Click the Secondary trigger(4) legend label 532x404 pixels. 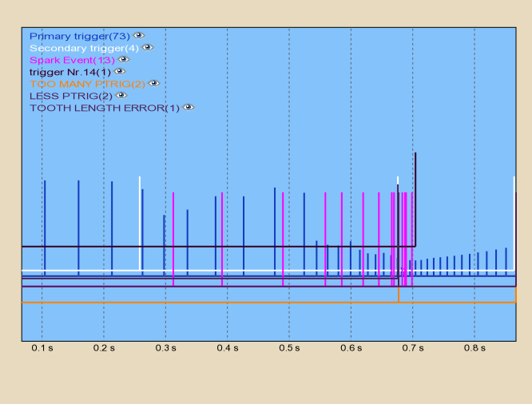[85, 48]
